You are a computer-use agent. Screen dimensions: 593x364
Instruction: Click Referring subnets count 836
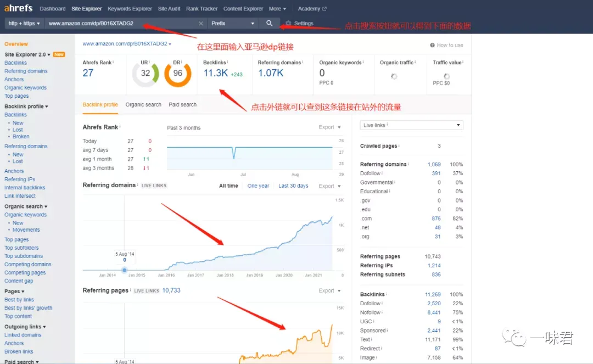tap(436, 275)
